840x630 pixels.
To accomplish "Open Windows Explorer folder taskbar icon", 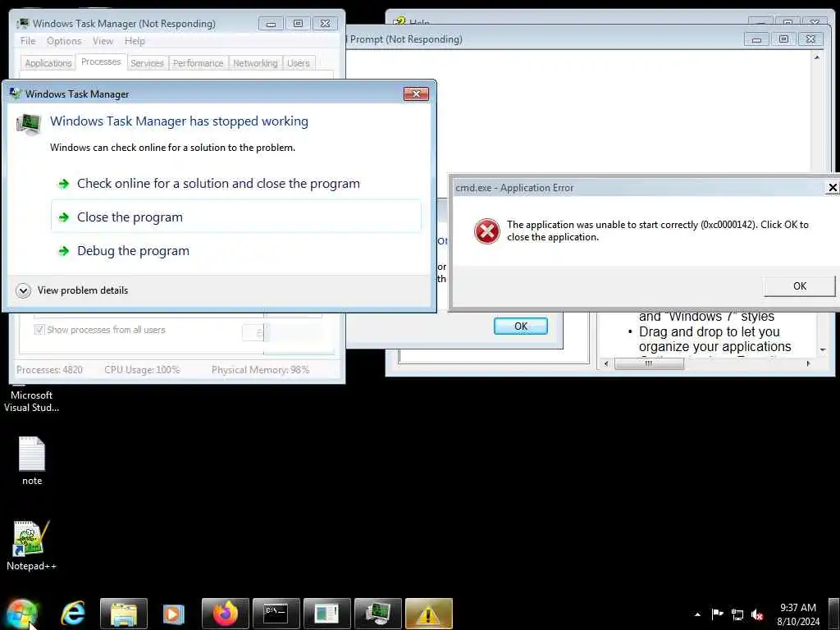I will (123, 614).
